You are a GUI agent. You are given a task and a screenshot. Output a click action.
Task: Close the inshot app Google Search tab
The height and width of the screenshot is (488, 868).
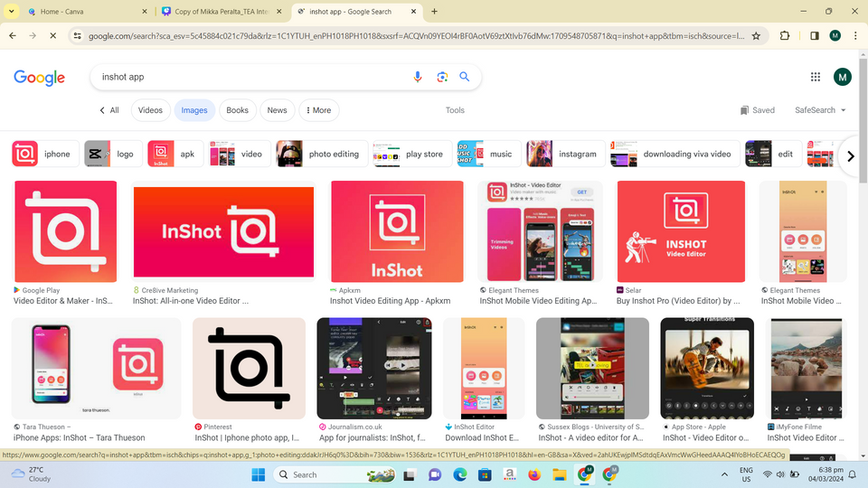(413, 11)
